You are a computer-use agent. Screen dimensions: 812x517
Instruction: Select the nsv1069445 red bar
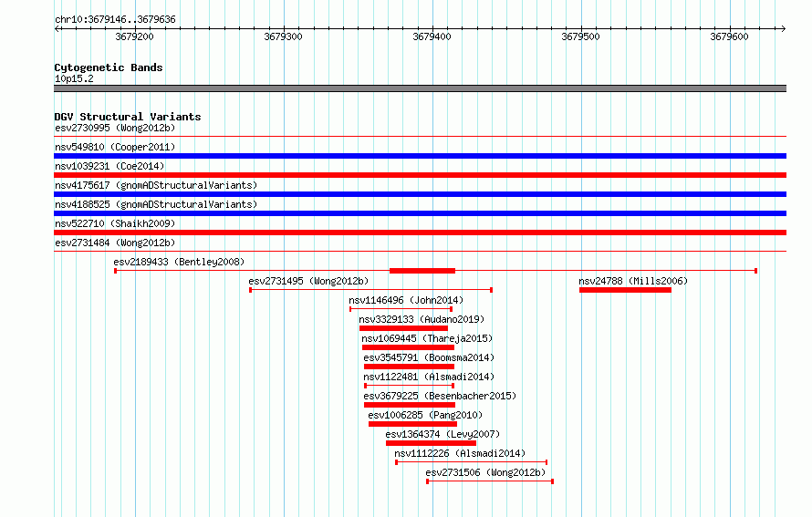408,347
